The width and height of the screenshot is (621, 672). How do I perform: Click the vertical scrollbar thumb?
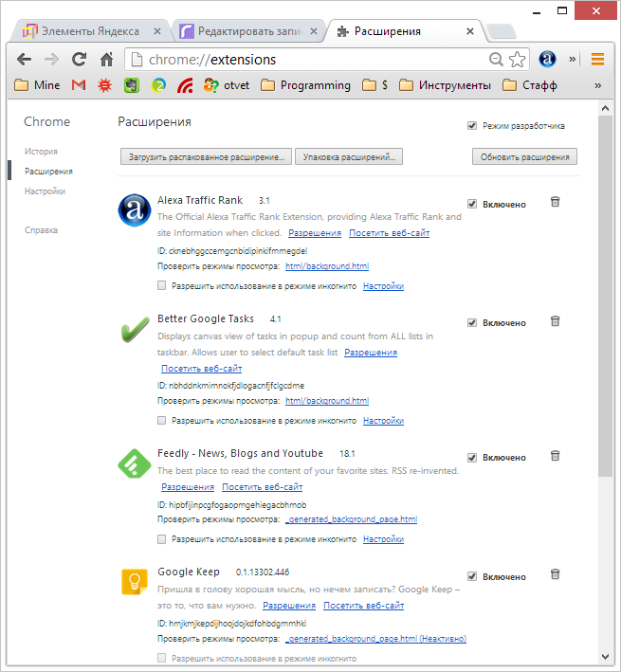pos(605,296)
